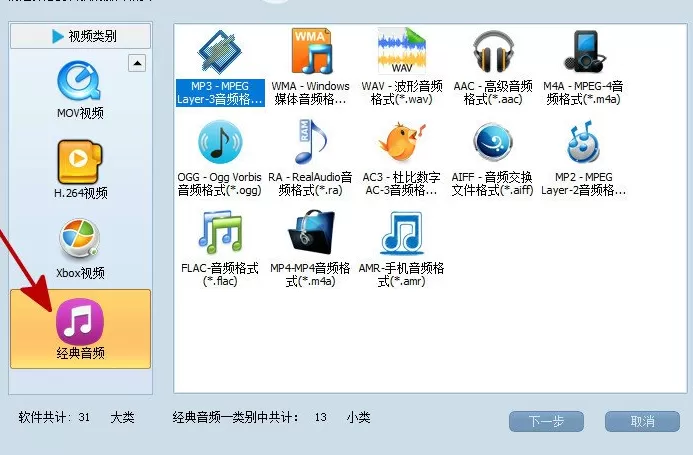Pick the WAV waveform audio format icon
693x455 pixels.
point(402,51)
